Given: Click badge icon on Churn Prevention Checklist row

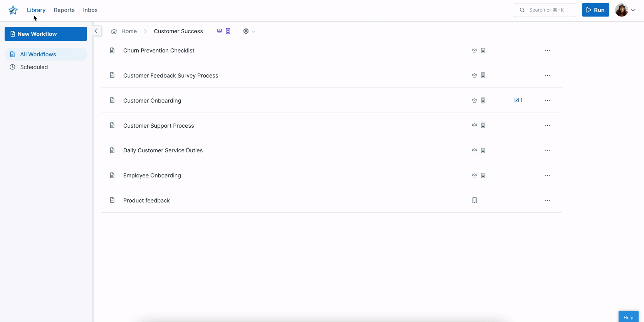Looking at the screenshot, I should (483, 51).
